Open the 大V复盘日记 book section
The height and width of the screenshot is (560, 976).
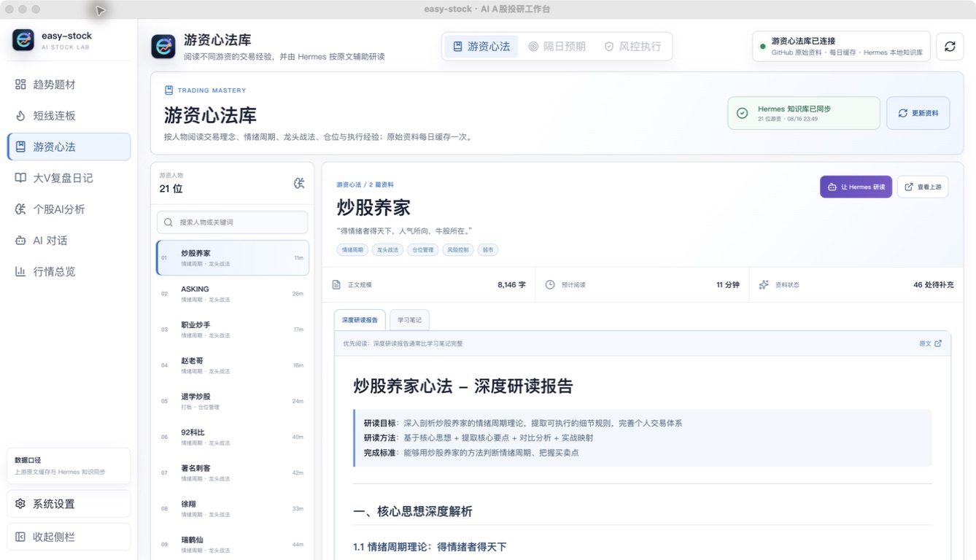click(69, 178)
